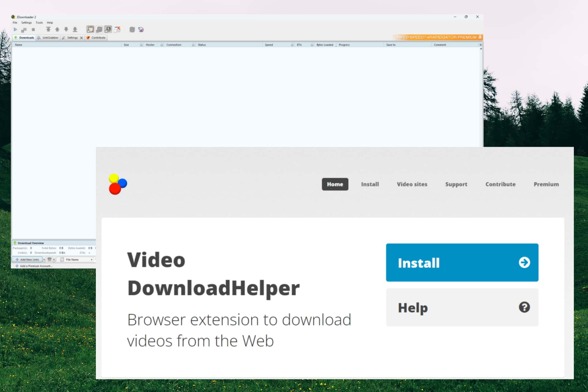
Task: Move selection up in JDownloader toolbar
Action: click(57, 29)
